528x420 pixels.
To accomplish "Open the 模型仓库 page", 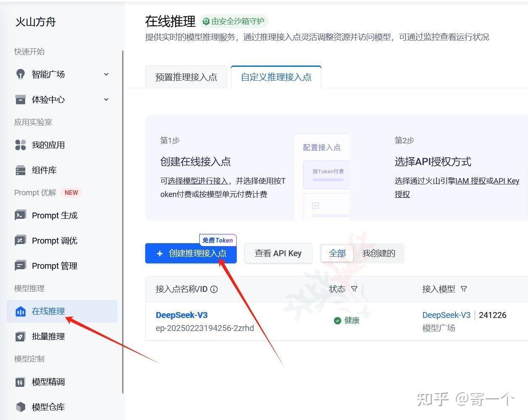I will tap(47, 407).
